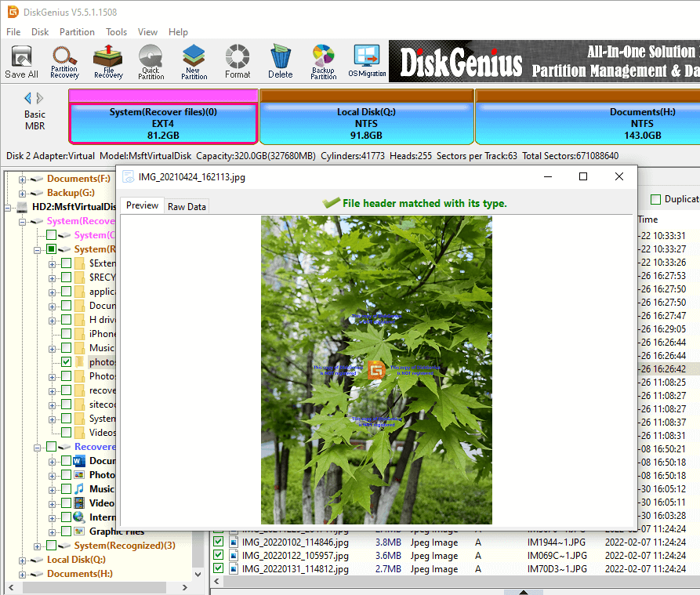This screenshot has height=595, width=700.
Task: Expand the Backup(G:) tree node
Action: tap(23, 193)
